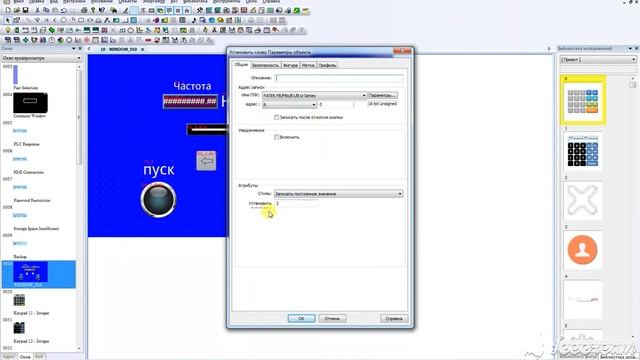The height and width of the screenshot is (360, 640).
Task: Click the clock icon in bottom toolbar row
Action: pos(52,40)
